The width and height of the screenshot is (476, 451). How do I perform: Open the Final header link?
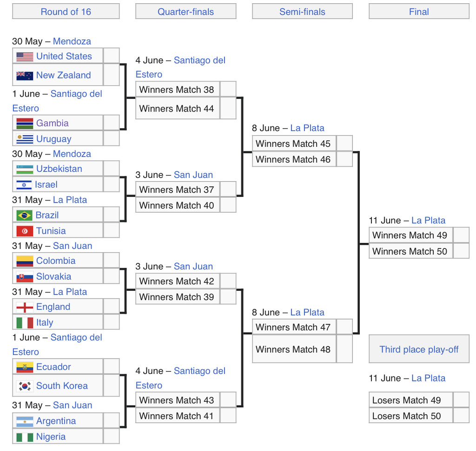419,12
